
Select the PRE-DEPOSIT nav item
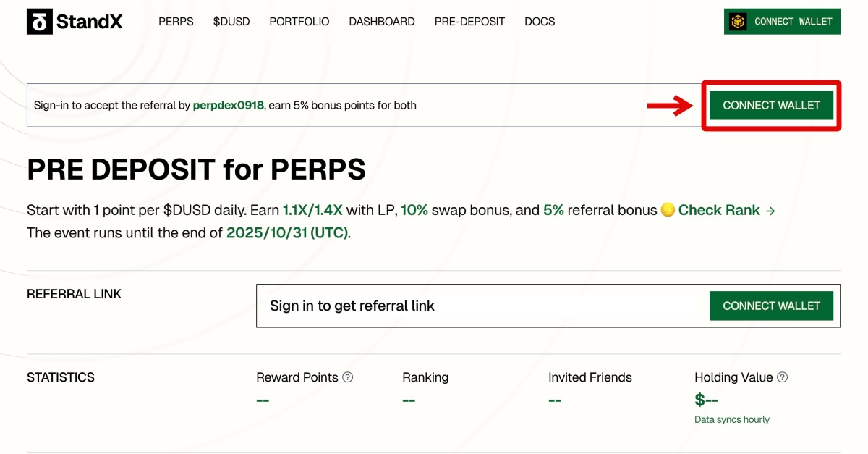pyautogui.click(x=469, y=22)
